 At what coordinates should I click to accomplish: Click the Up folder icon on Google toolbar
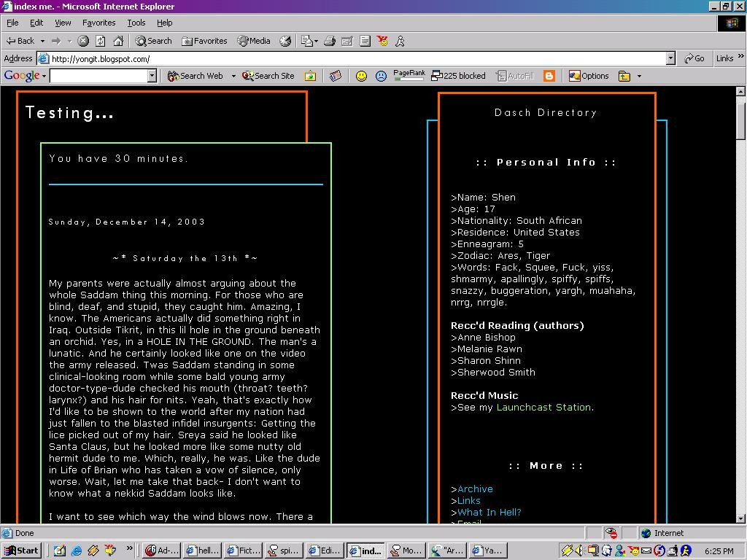tap(624, 76)
